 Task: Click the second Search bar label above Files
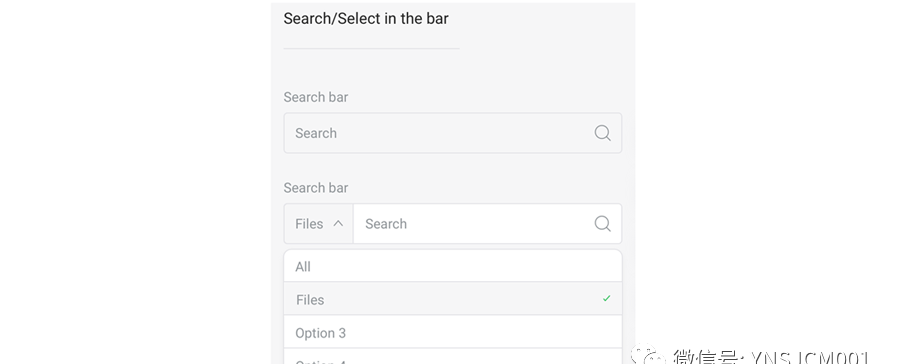point(316,188)
